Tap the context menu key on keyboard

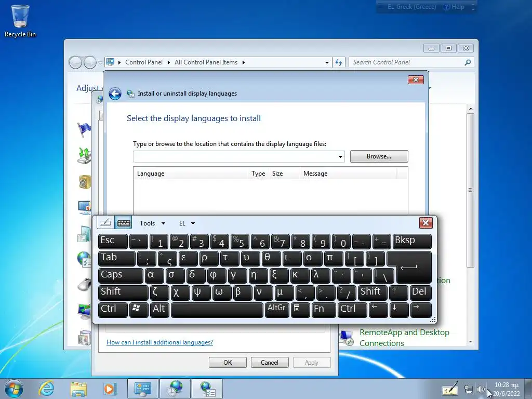point(300,310)
